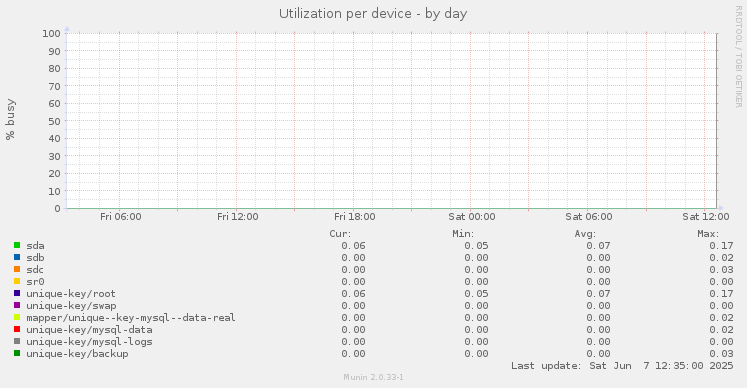Click sda Cur value 0.06
This screenshot has width=747, height=388.
[353, 246]
